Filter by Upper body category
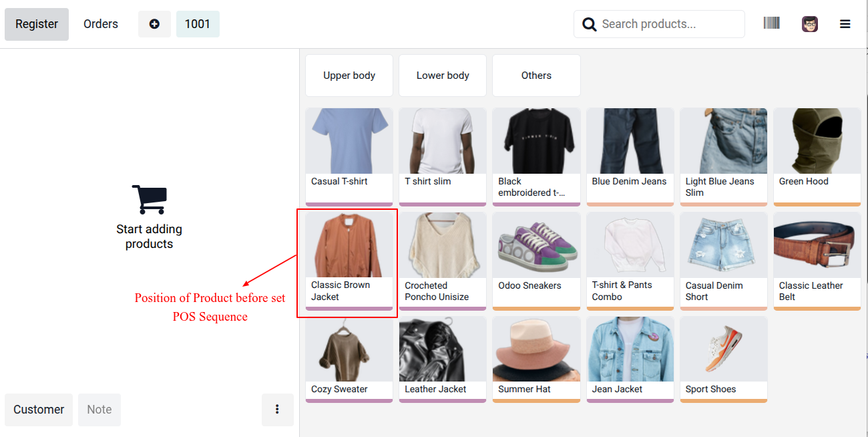This screenshot has width=868, height=437. 349,76
